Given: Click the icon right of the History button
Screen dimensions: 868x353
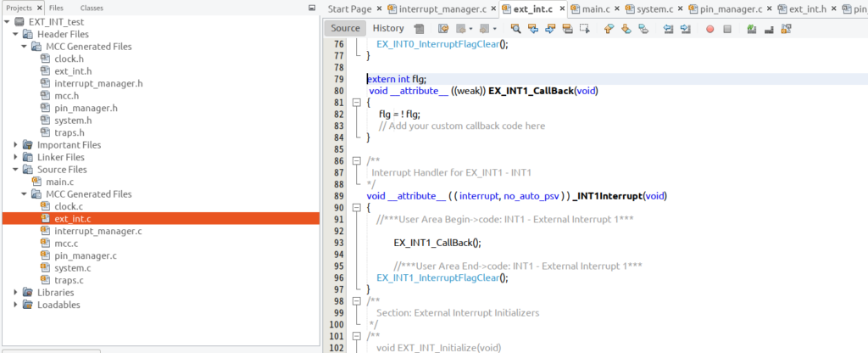Looking at the screenshot, I should pos(419,28).
